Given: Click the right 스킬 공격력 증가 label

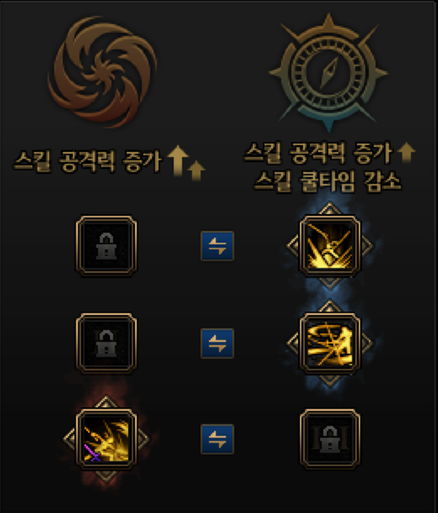Looking at the screenshot, I should [318, 153].
